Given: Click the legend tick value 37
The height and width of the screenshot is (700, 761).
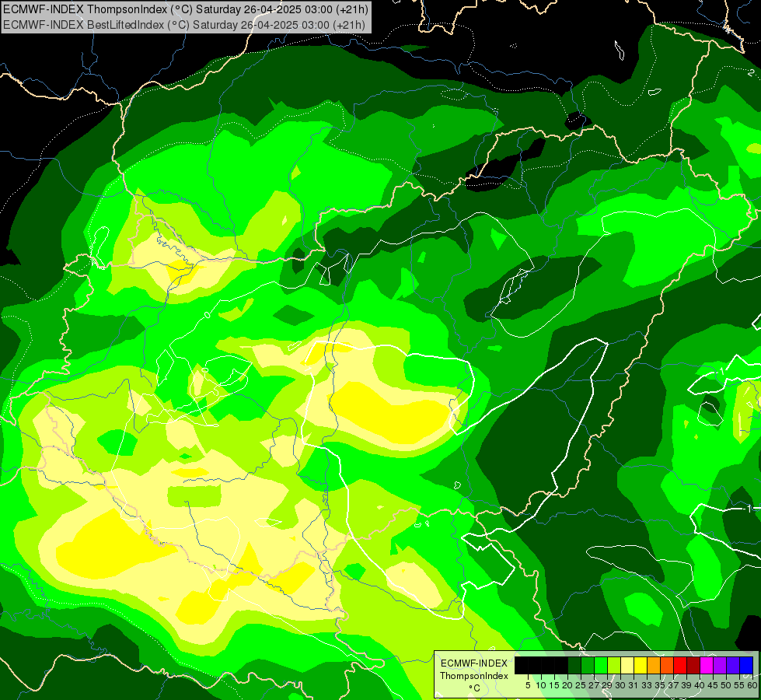Looking at the screenshot, I should 673,685.
